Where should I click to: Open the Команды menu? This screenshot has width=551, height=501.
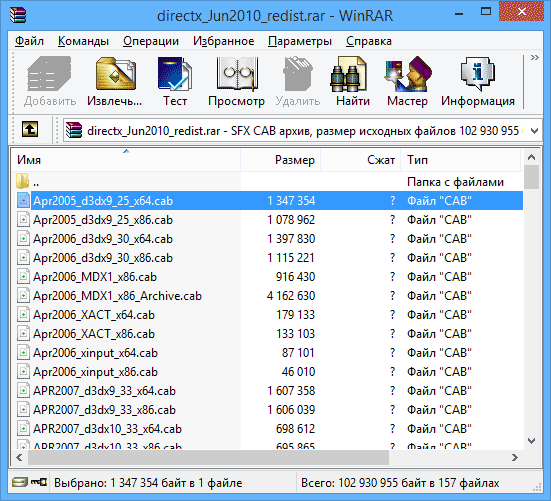[83, 41]
